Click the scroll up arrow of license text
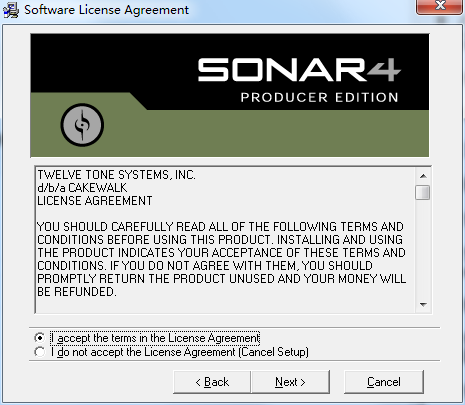The height and width of the screenshot is (405, 465). 423,176
